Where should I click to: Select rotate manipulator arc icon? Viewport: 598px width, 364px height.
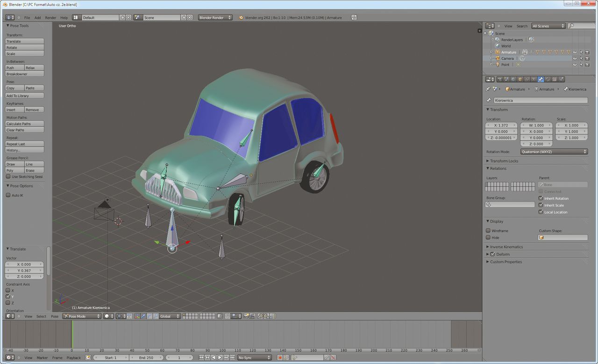(149, 316)
